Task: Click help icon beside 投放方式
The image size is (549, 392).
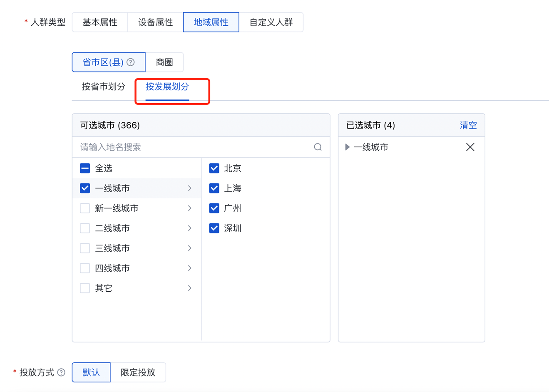Action: 61,372
